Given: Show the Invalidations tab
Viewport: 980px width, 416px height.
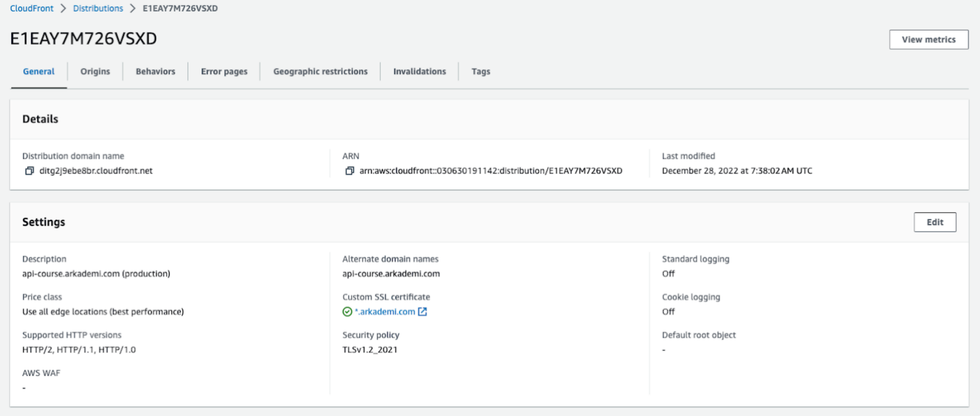Looking at the screenshot, I should point(419,71).
